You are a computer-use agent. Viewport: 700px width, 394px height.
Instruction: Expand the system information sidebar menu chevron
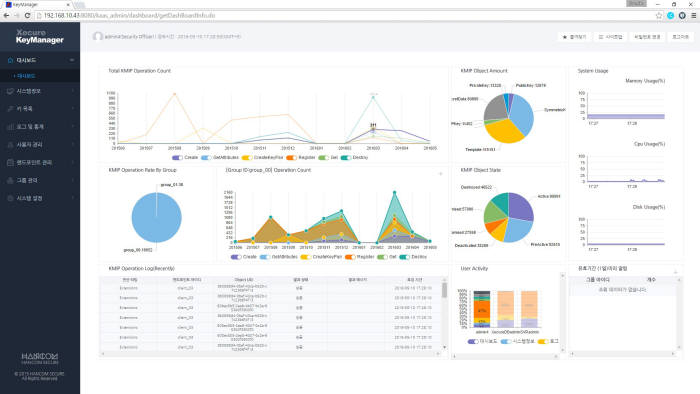pyautogui.click(x=72, y=91)
